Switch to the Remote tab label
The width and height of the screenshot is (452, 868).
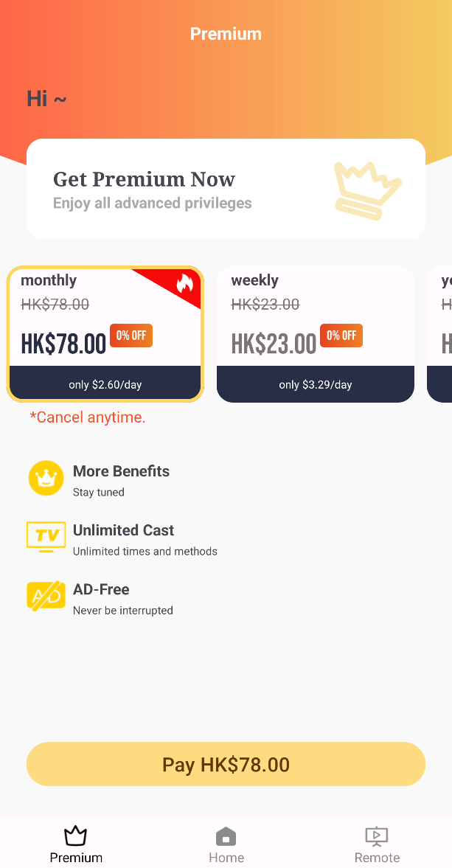pyautogui.click(x=377, y=858)
